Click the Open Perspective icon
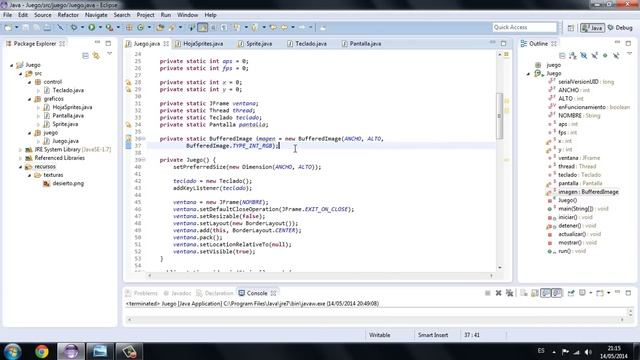The width and height of the screenshot is (640, 360). point(571,28)
